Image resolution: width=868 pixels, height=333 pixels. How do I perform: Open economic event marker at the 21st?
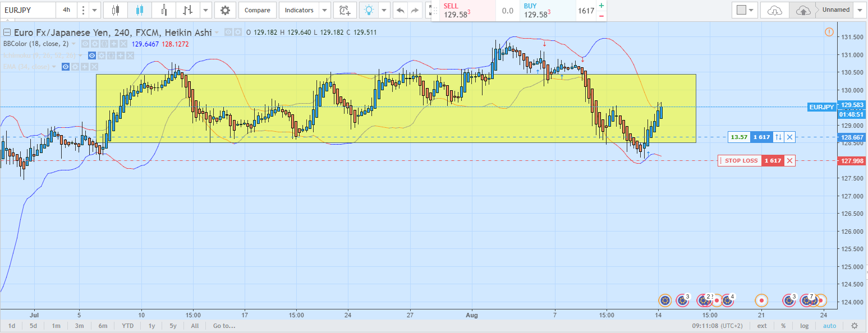[761, 300]
